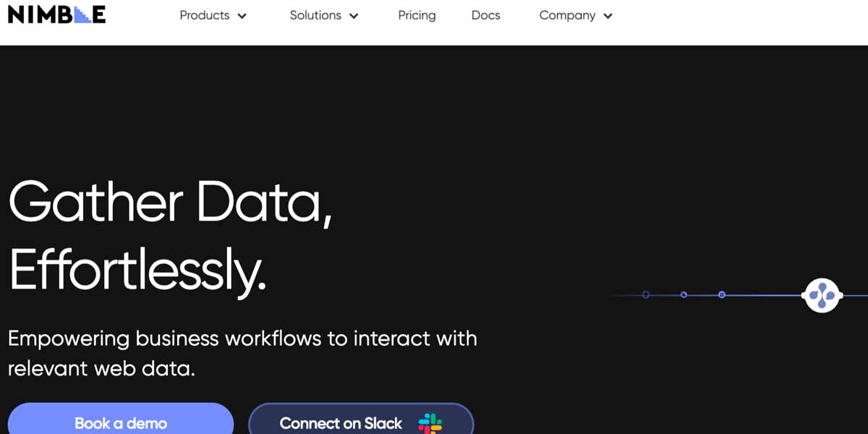Viewport: 868px width, 434px height.
Task: Open the Company menu label
Action: tap(567, 15)
